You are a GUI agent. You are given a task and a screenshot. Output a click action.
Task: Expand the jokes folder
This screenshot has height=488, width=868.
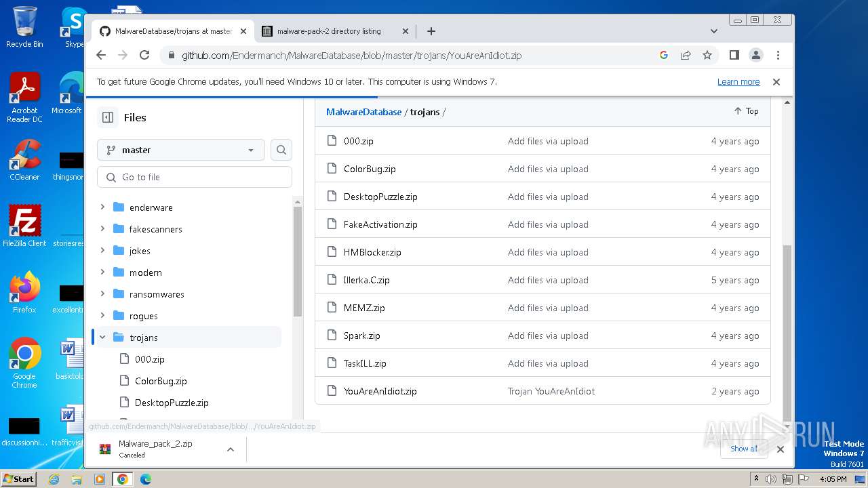click(102, 251)
